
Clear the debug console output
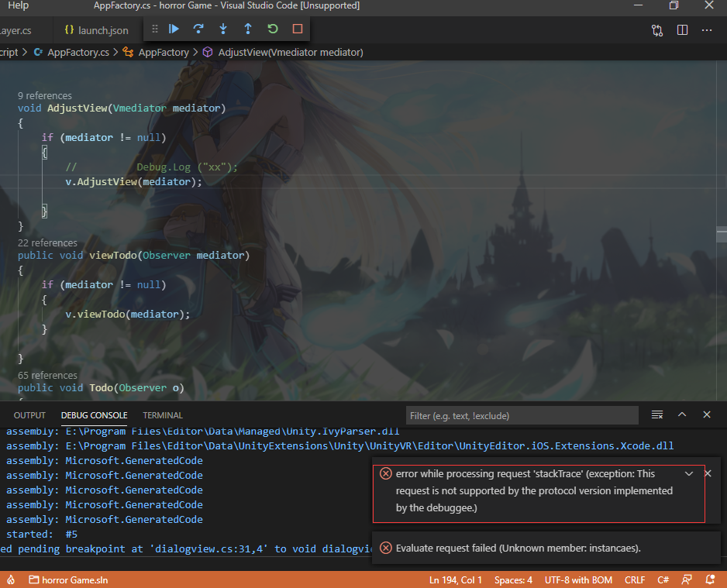coord(657,415)
